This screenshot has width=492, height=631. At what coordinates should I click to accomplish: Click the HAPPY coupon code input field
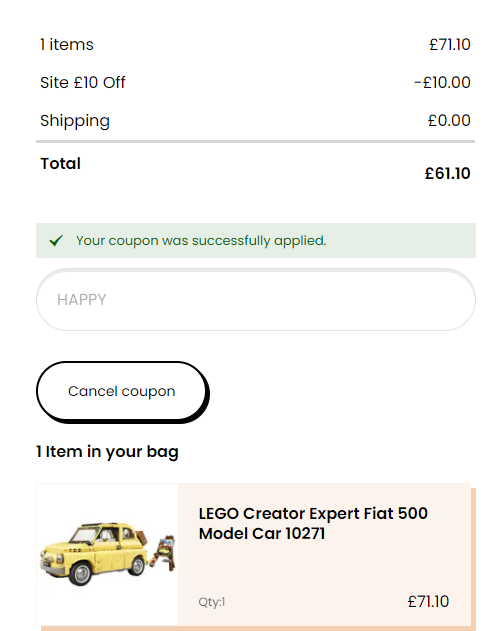click(256, 300)
